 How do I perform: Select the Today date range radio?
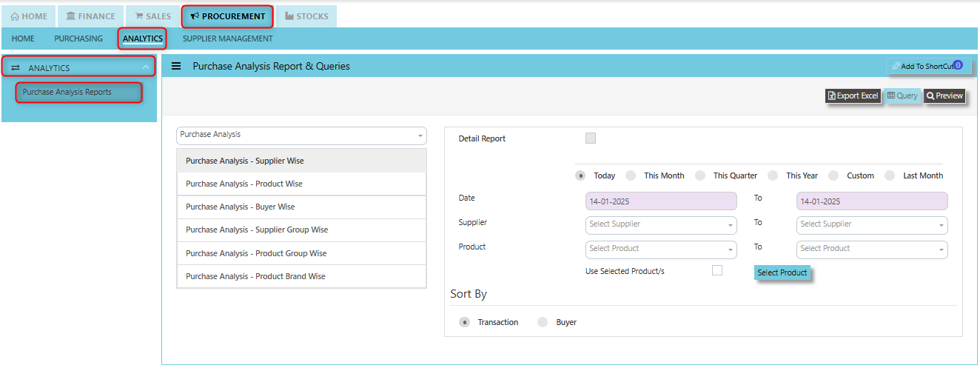pos(581,175)
